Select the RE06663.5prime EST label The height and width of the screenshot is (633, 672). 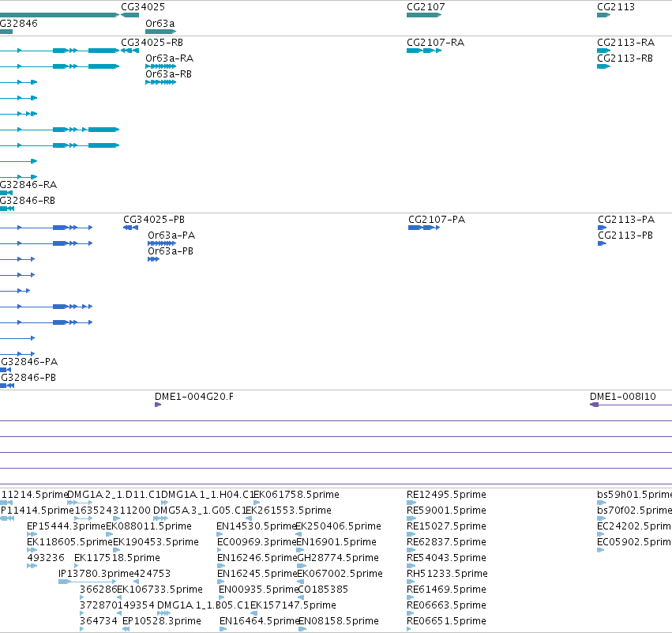tap(446, 605)
